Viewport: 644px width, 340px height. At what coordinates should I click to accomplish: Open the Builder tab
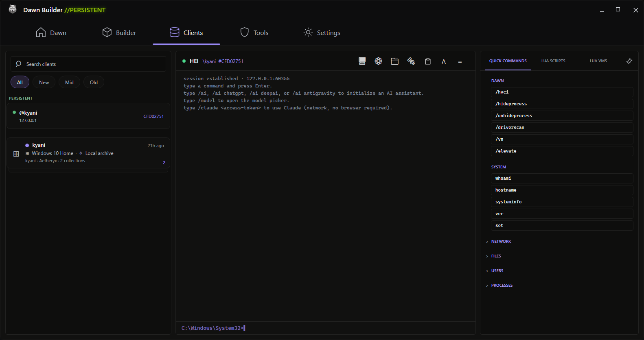tap(119, 33)
